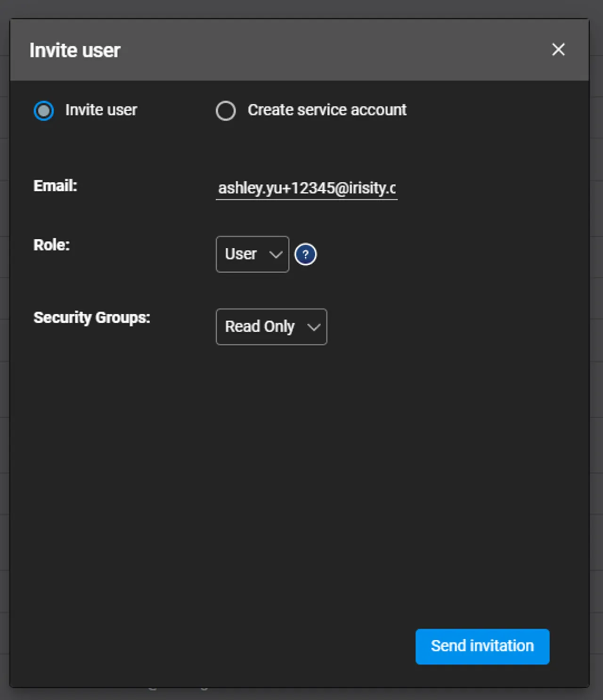This screenshot has height=700, width=603.
Task: Click the Send invitation button
Action: tap(482, 646)
